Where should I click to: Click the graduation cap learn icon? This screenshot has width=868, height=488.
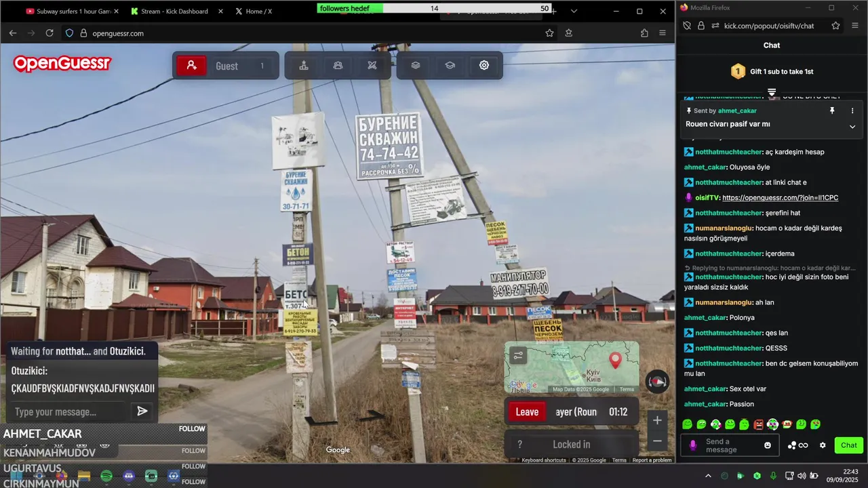click(450, 66)
